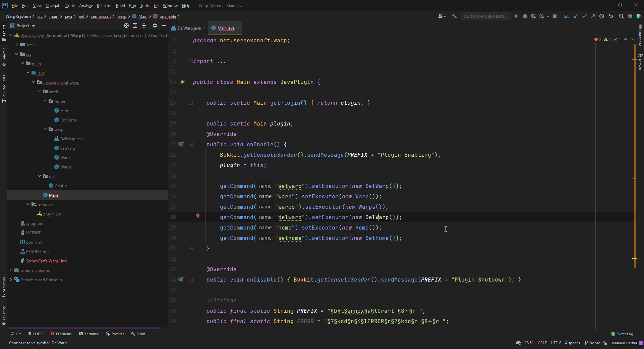Toggle the Structure tool window
644x349 pixels.
point(4,287)
